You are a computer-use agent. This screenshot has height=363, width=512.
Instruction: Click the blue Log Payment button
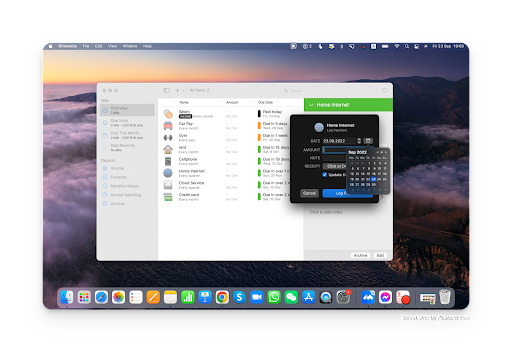(347, 193)
